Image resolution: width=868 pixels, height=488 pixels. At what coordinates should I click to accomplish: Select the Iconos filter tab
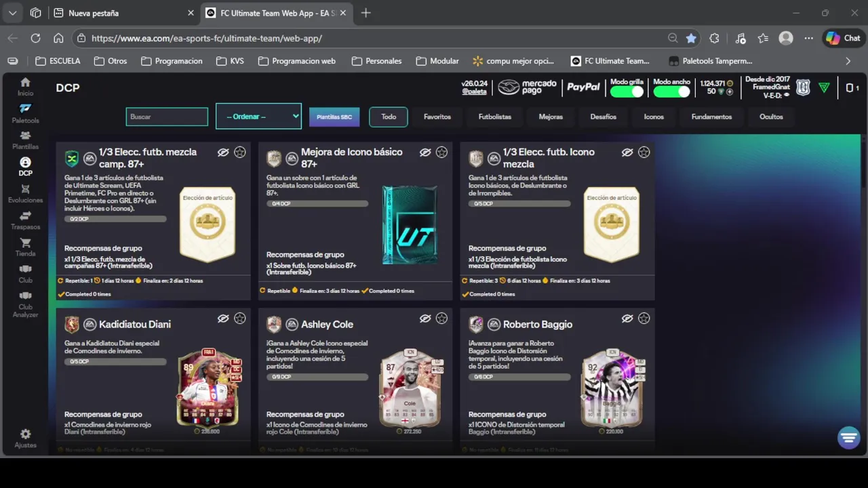654,117
